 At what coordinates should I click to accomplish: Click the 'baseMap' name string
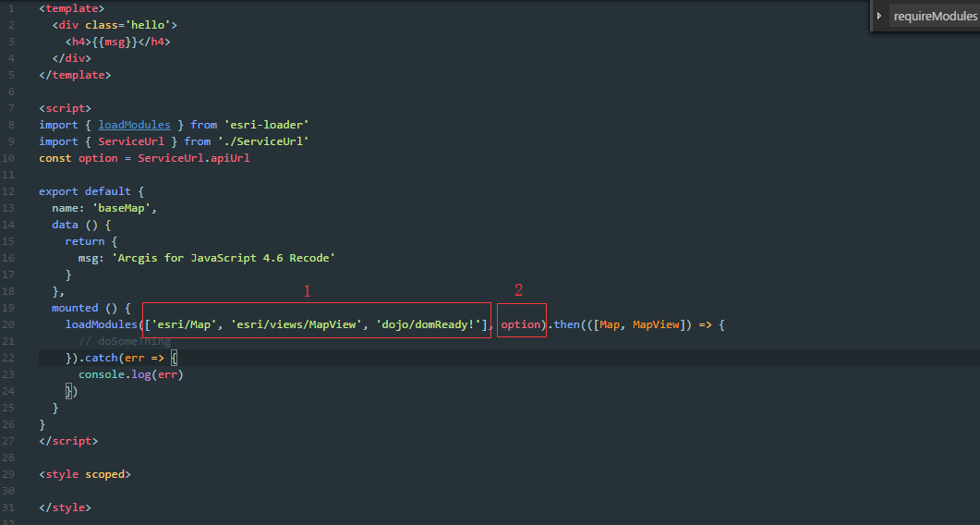coord(124,208)
